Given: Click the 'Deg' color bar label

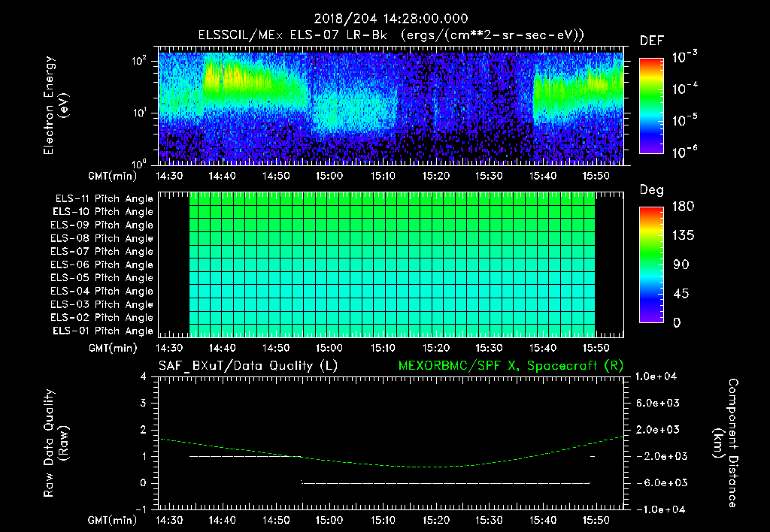Looking at the screenshot, I should point(651,190).
